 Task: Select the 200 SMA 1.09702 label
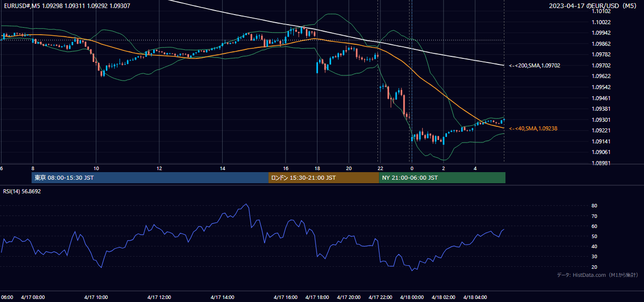coord(534,65)
